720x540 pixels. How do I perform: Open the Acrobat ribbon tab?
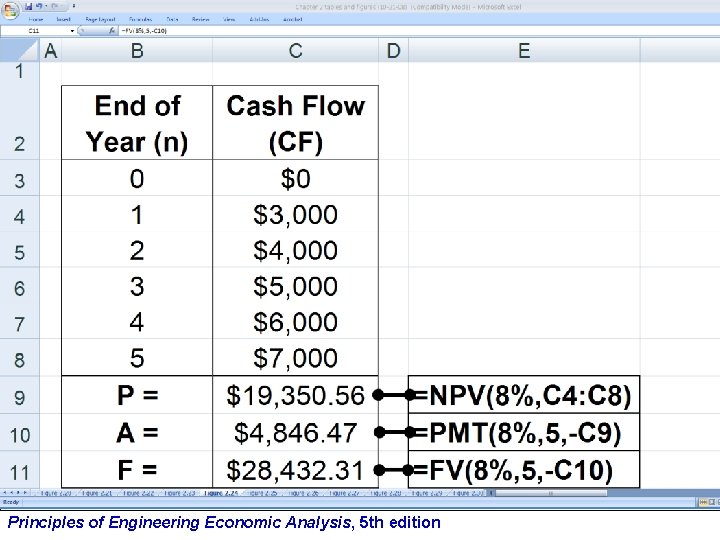pos(292,19)
